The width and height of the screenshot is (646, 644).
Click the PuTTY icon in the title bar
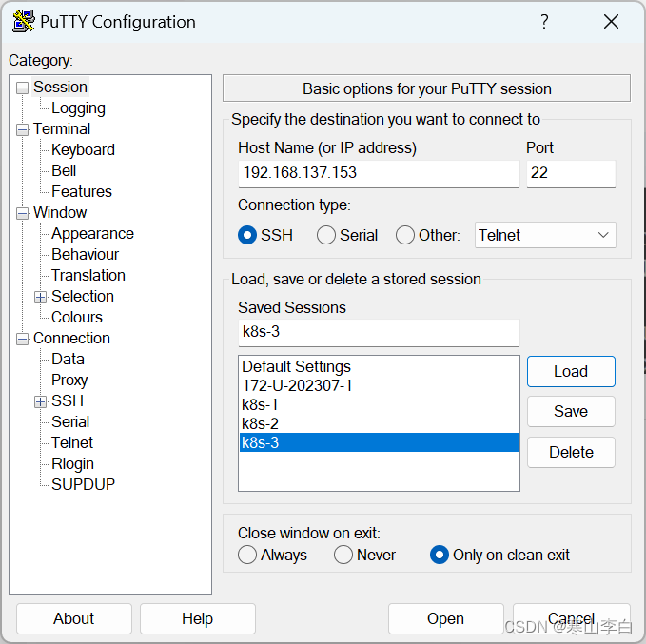pos(23,21)
